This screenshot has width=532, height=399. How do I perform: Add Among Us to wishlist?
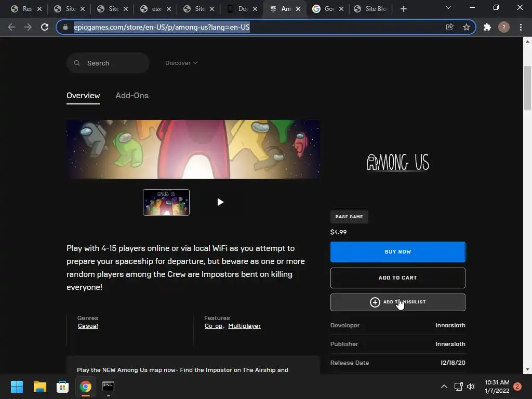tap(397, 302)
